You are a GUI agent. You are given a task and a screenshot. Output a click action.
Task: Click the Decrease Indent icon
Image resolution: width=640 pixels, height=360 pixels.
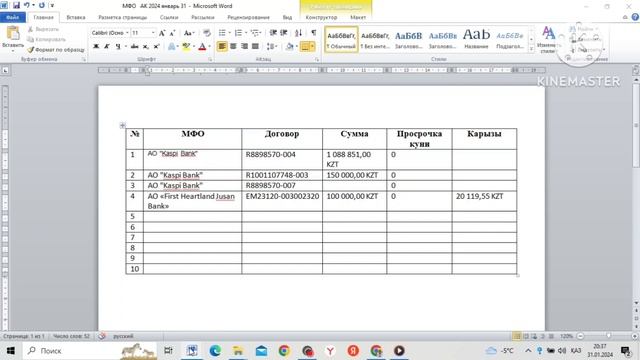273,33
